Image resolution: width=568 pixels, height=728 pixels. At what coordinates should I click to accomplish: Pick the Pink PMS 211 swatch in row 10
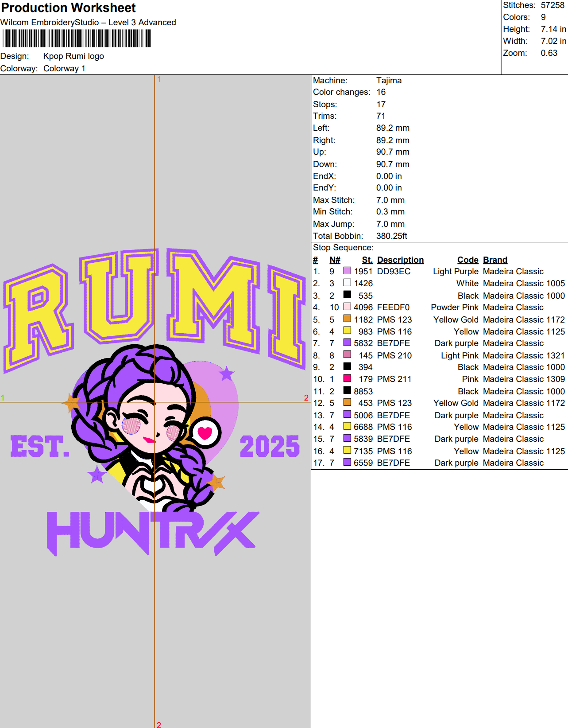pos(347,378)
